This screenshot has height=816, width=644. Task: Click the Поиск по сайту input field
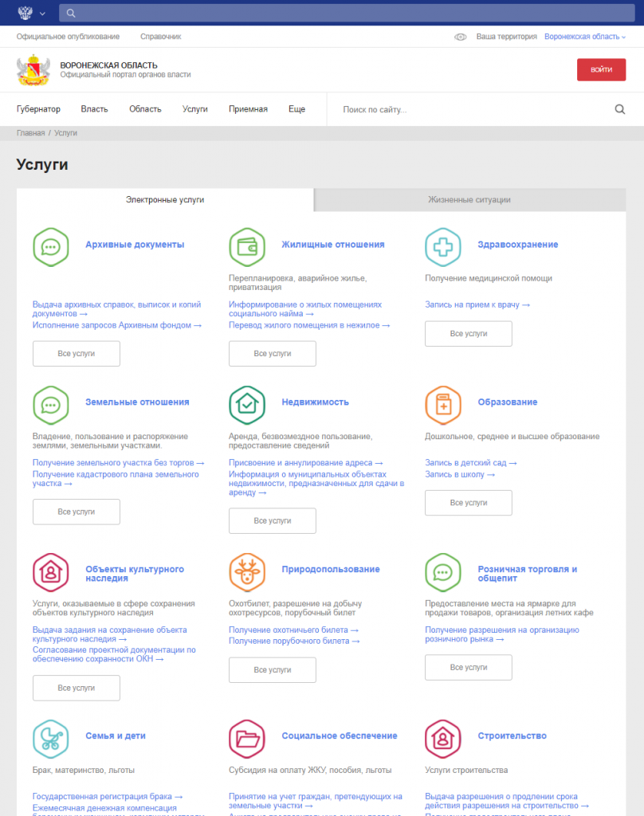pos(470,110)
